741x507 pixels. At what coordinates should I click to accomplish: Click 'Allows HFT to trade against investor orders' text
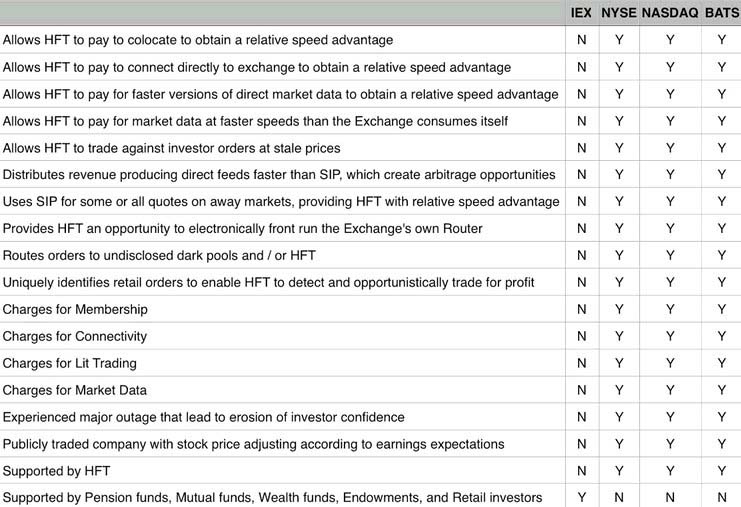point(172,148)
